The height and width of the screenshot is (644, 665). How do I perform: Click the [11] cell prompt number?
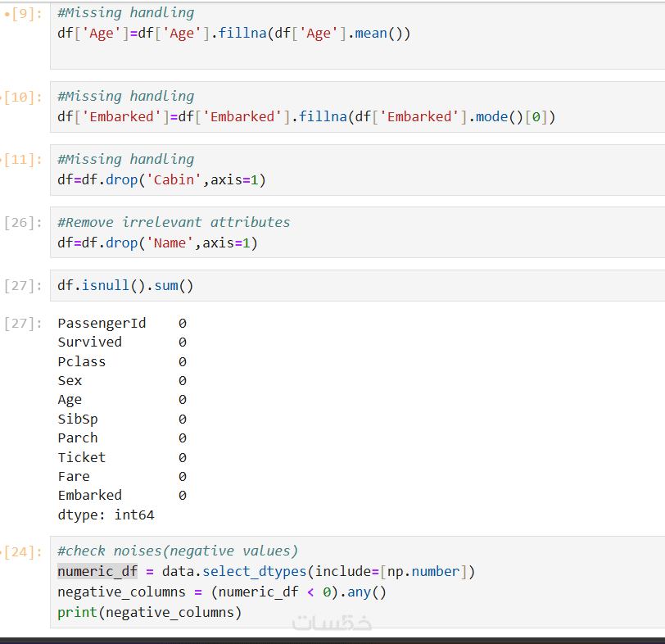pos(22,160)
